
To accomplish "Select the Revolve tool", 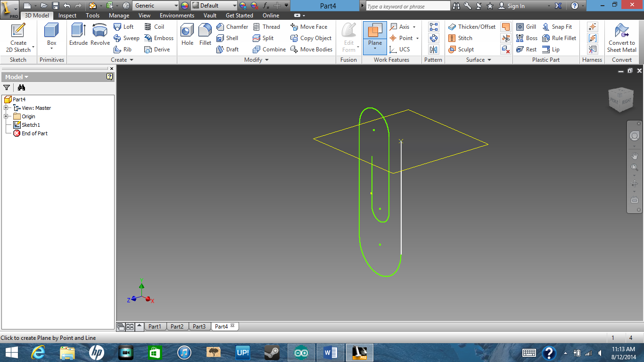I will pyautogui.click(x=100, y=35).
